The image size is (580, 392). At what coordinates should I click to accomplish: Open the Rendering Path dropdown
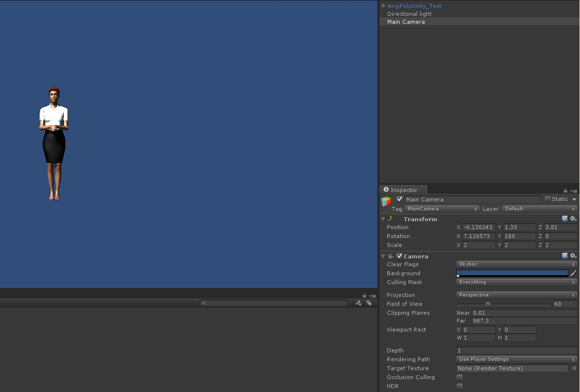tap(516, 359)
